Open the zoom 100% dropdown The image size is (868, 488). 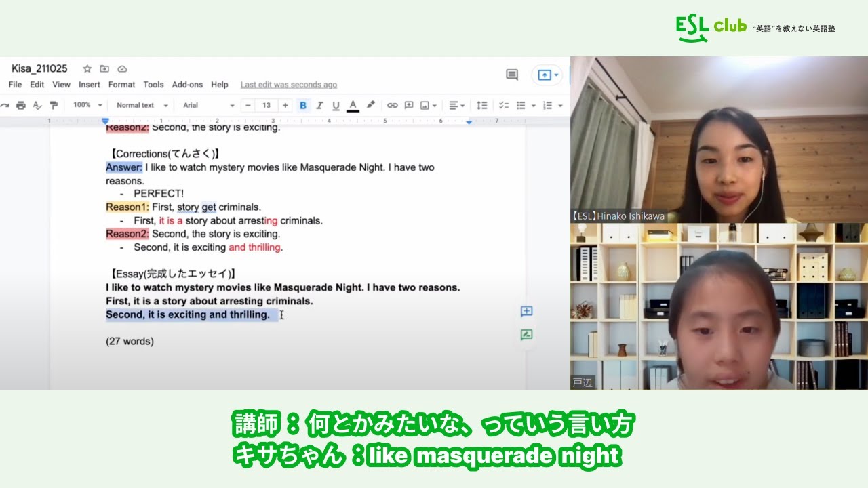(87, 105)
